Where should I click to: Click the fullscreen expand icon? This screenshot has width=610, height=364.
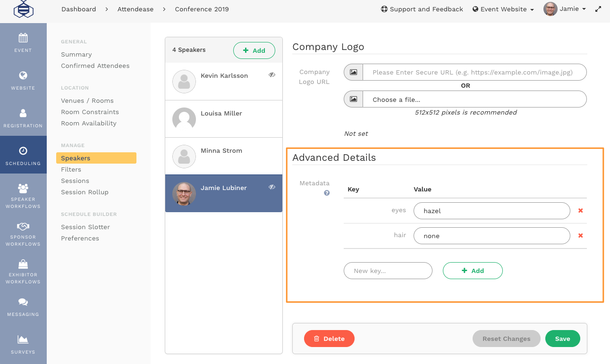point(598,9)
